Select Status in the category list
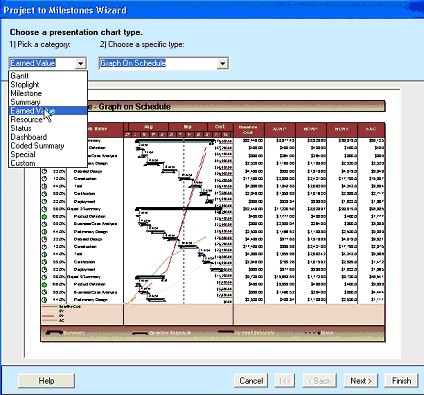The width and height of the screenshot is (424, 395). tap(48, 128)
